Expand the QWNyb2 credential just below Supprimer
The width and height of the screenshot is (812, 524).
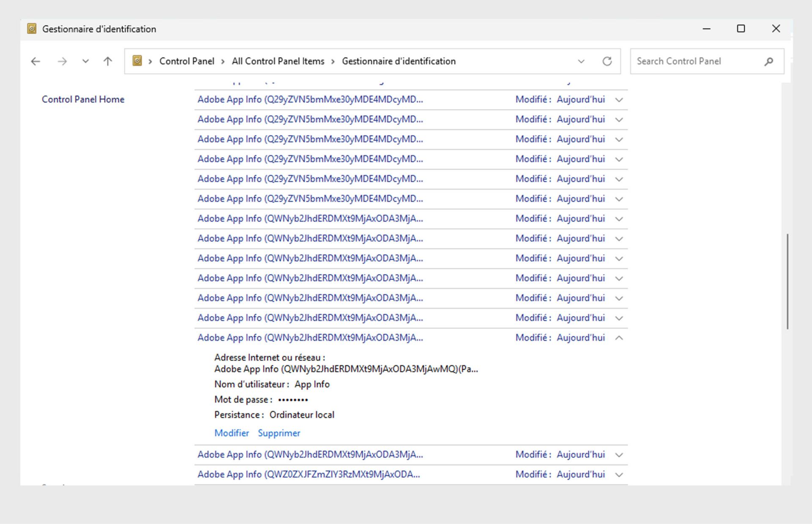click(x=619, y=455)
